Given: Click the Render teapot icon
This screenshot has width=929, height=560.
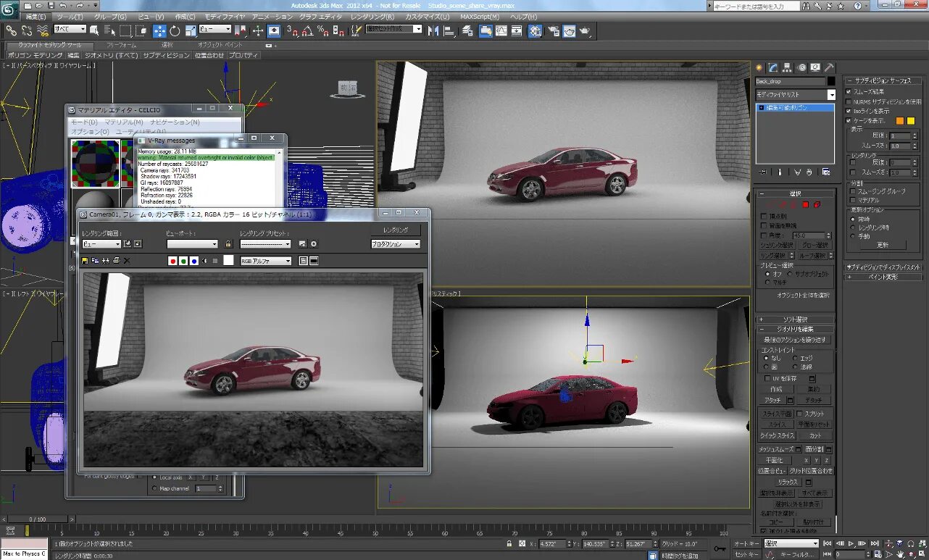Looking at the screenshot, I should (584, 30).
